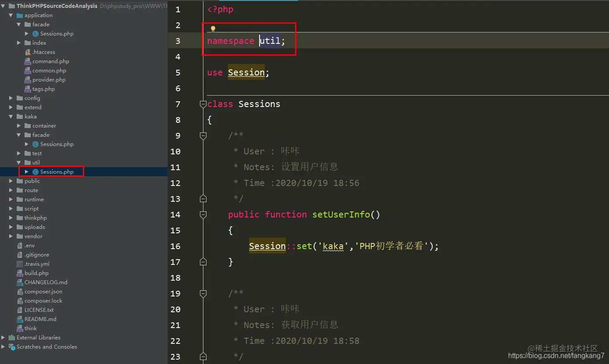The image size is (609, 364).
Task: Click the ThinkPHPSourceCodeAnalysis project folder icon
Action: (x=12, y=6)
